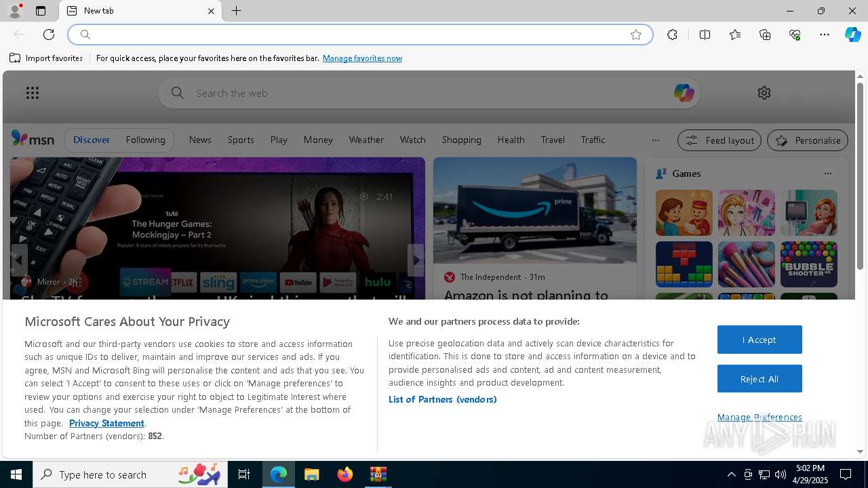Open a new tab with plus button
Screen dimensions: 868x488
236,11
